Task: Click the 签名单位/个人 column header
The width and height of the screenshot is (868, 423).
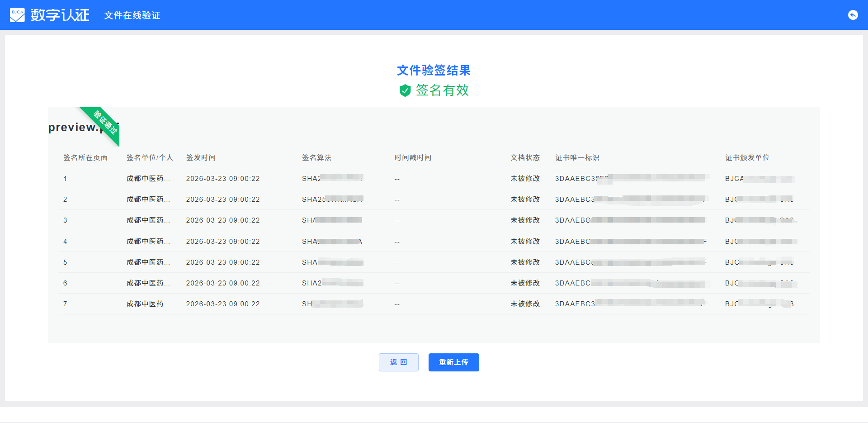Action: click(150, 157)
